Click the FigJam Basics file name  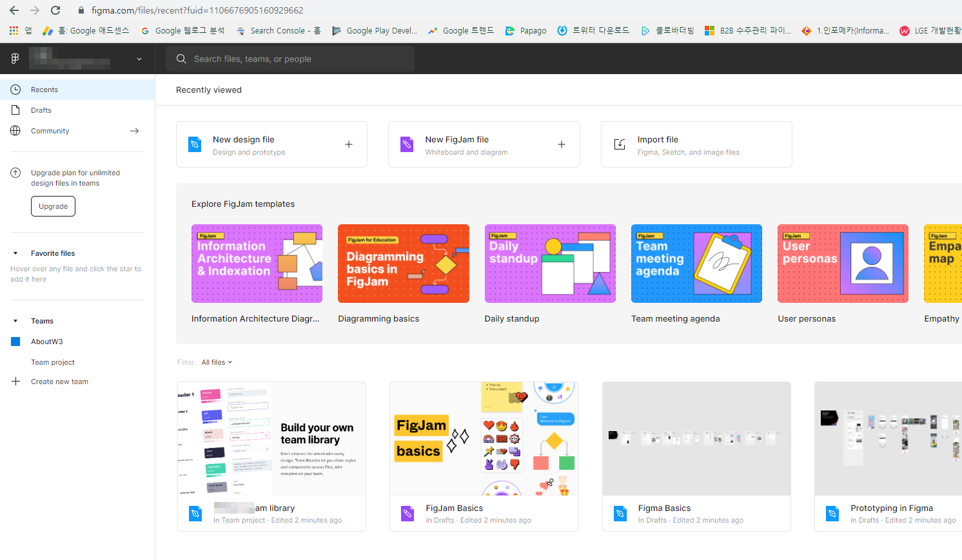coord(454,508)
